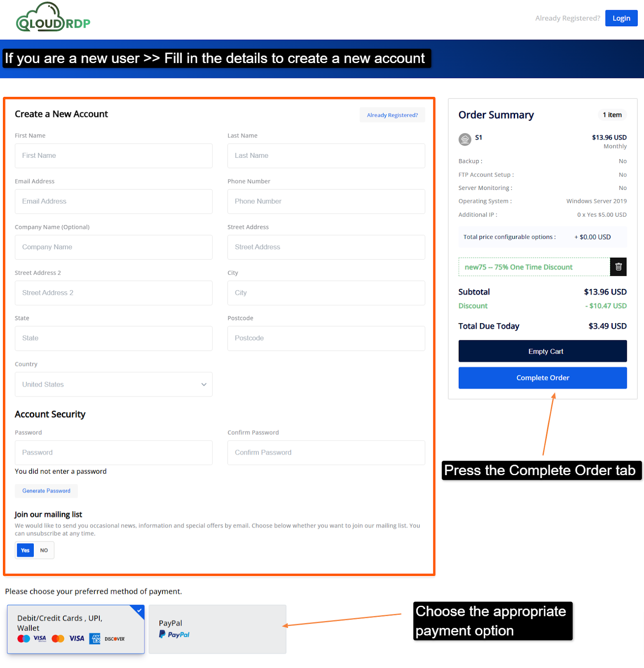Click the Discover card logo
Image resolution: width=644 pixels, height=668 pixels.
(114, 639)
